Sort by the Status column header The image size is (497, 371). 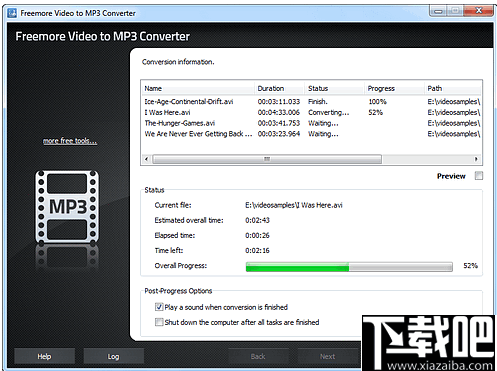point(334,88)
